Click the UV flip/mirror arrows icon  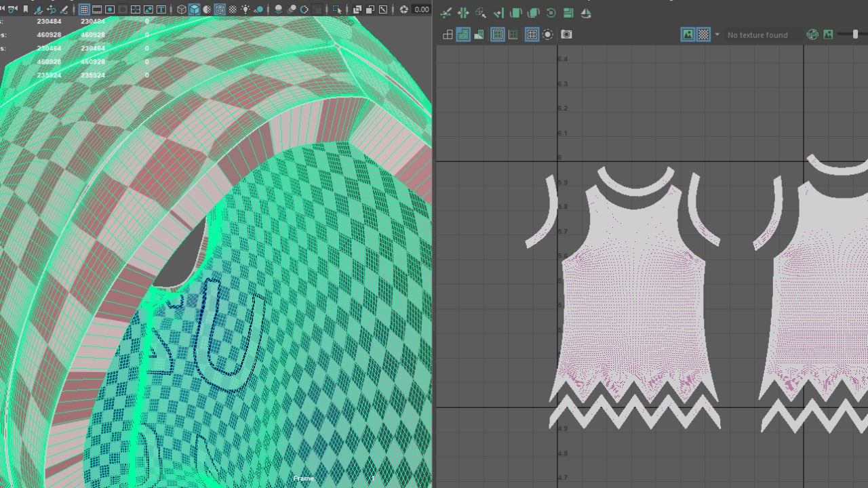463,14
